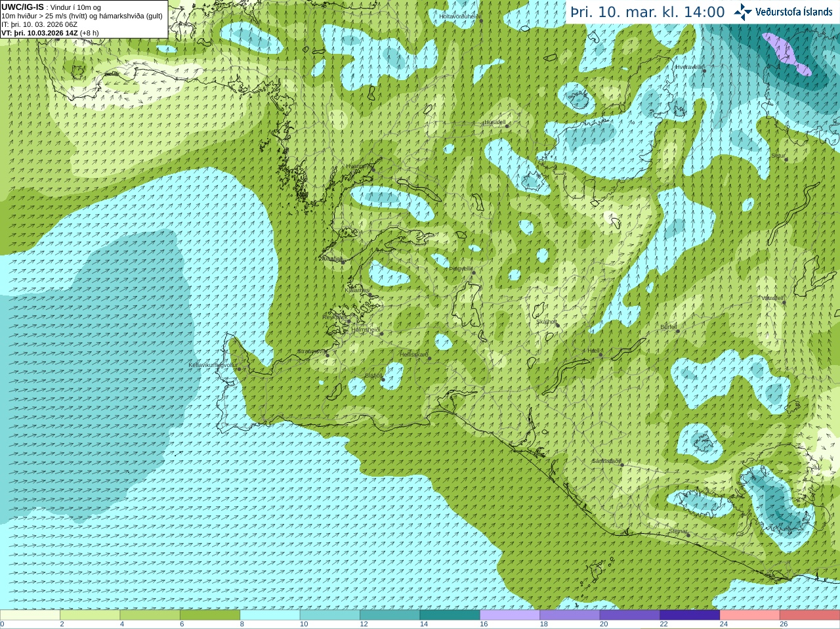Click the Vatnsfell station label
The height and width of the screenshot is (629, 840).
pyautogui.click(x=772, y=297)
